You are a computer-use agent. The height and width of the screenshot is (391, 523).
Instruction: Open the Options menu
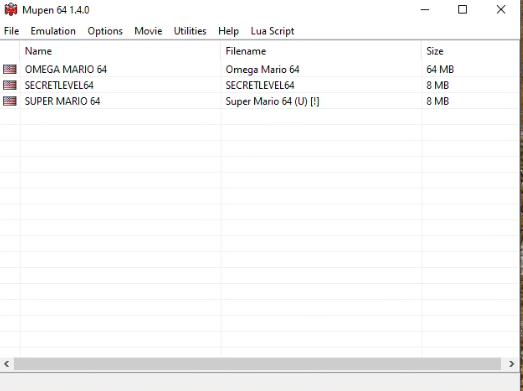[105, 31]
